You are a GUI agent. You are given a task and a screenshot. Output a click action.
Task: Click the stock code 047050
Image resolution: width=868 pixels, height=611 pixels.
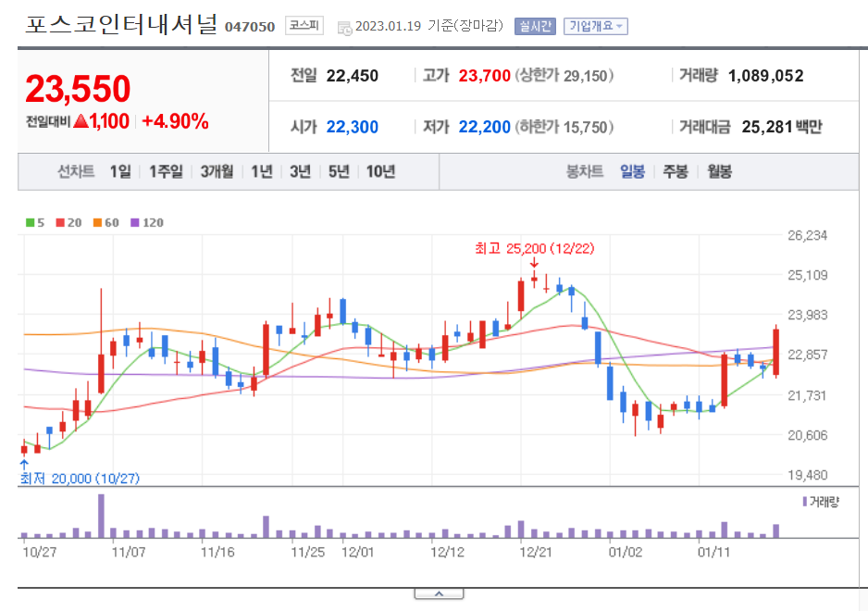tap(250, 27)
